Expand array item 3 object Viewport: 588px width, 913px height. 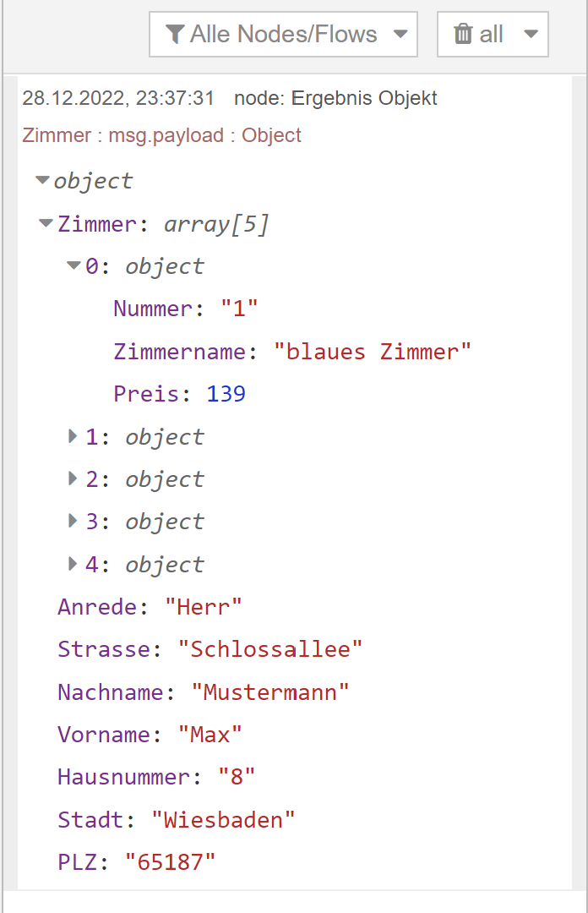click(x=73, y=522)
